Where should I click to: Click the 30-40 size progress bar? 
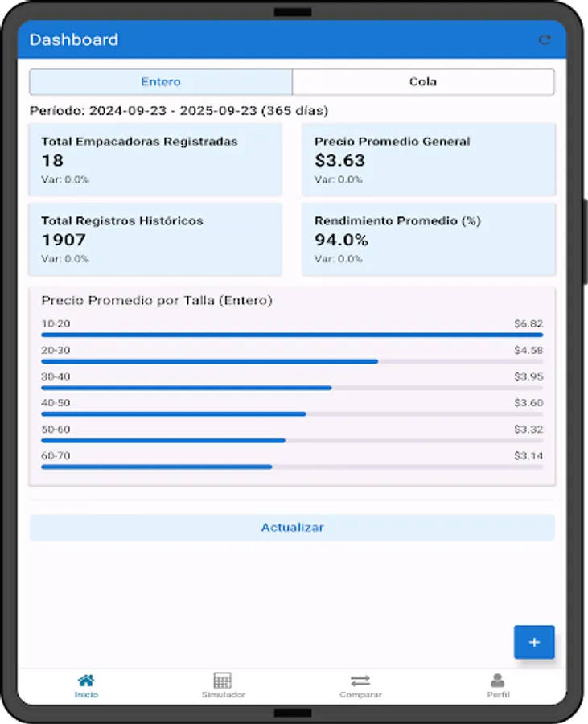click(x=292, y=388)
